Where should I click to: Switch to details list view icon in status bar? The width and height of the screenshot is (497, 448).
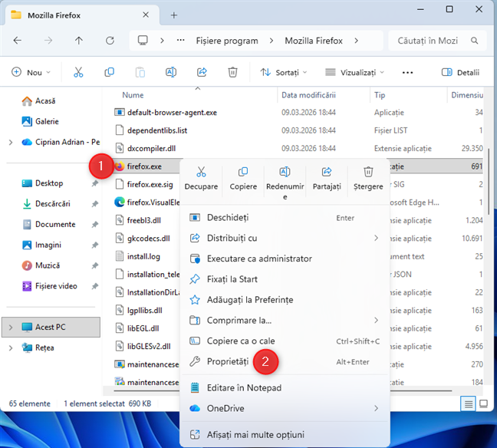[468, 404]
